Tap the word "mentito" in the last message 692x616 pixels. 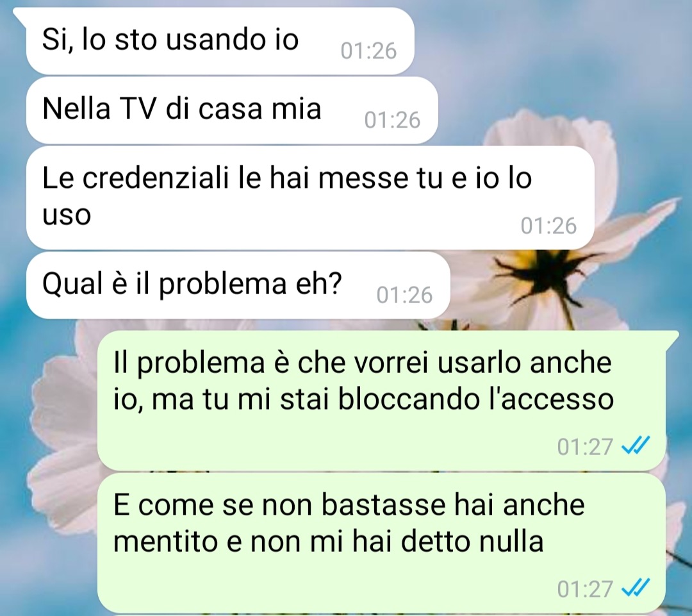(x=166, y=542)
